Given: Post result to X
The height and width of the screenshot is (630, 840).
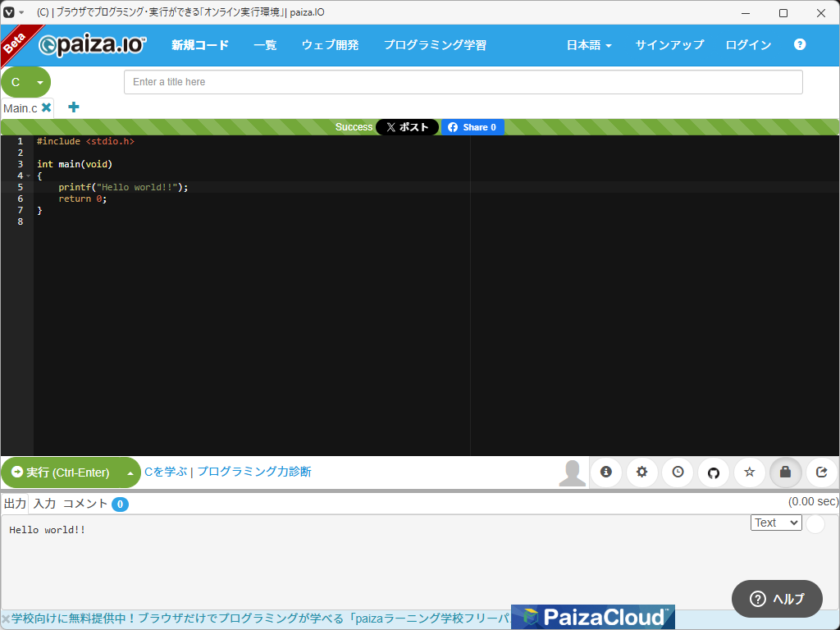Looking at the screenshot, I should (x=407, y=127).
